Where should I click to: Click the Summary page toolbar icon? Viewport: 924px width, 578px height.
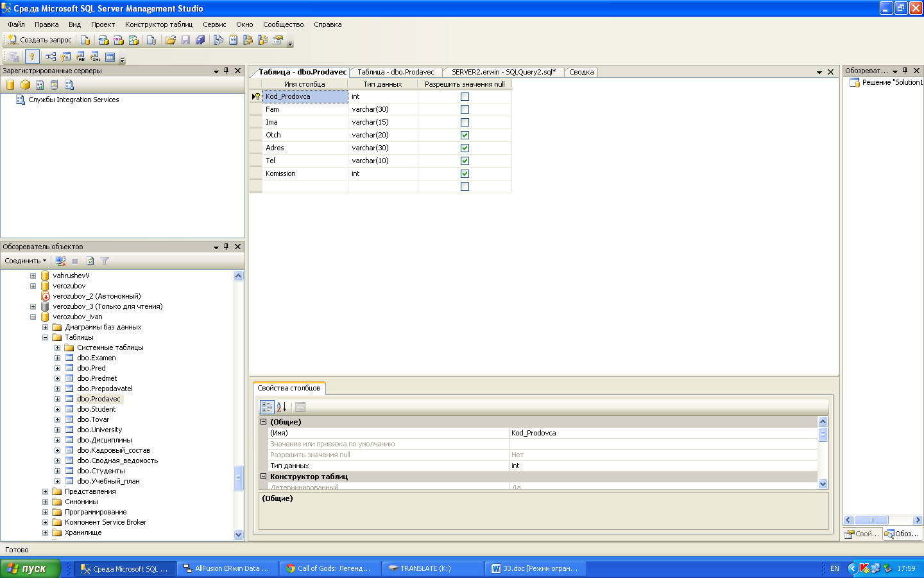[x=234, y=40]
